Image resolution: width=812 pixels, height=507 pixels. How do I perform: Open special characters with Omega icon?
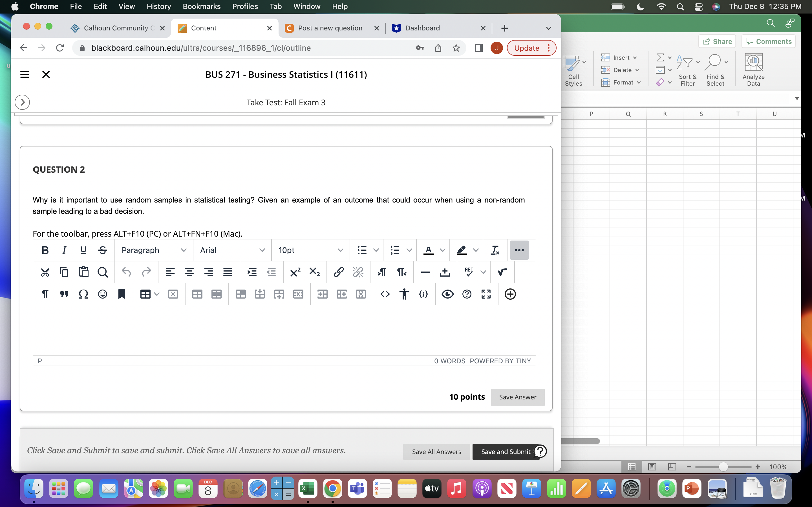tap(83, 294)
